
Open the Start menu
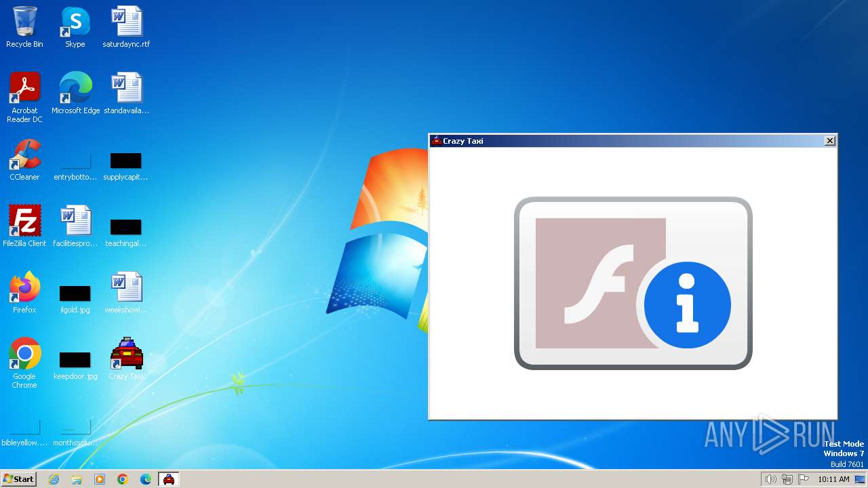point(18,479)
